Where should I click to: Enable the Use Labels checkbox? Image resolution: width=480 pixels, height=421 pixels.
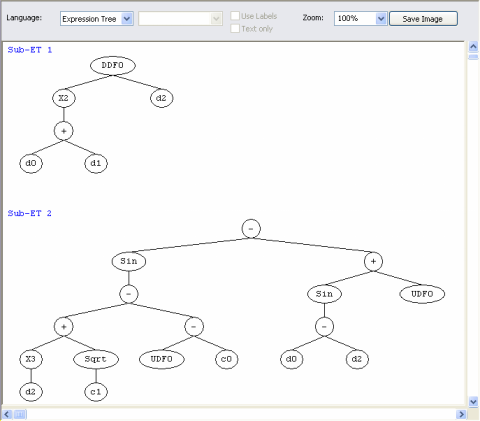(x=235, y=16)
